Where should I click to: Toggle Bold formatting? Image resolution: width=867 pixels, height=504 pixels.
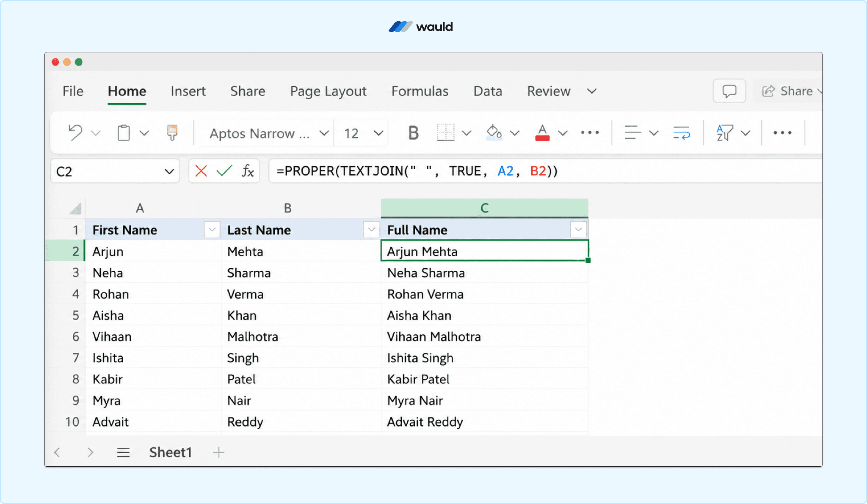click(x=414, y=133)
